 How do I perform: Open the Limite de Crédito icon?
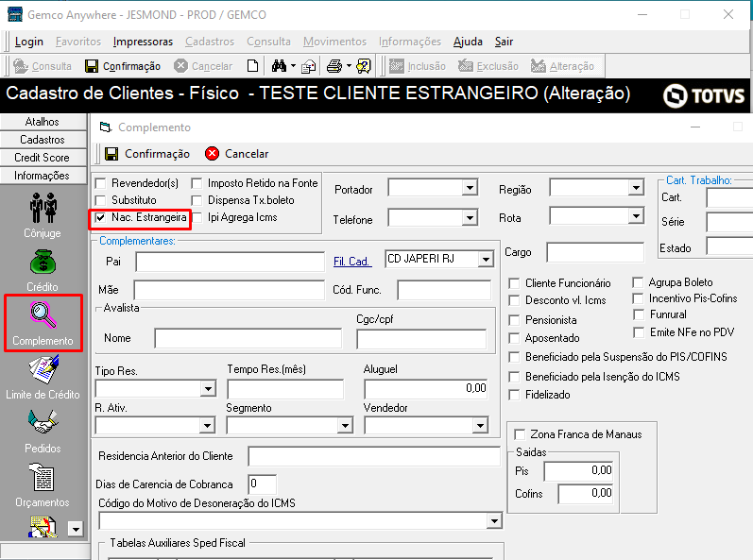(x=43, y=369)
